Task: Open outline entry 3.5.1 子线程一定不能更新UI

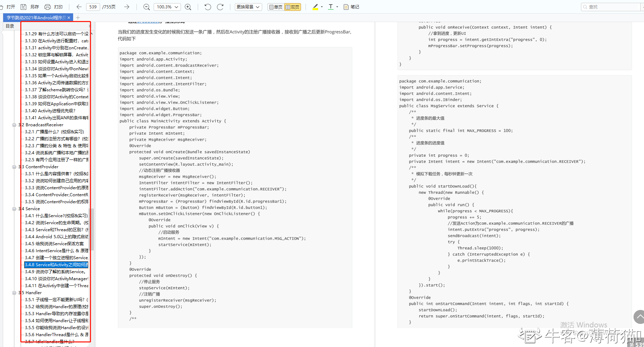Action: pos(56,300)
